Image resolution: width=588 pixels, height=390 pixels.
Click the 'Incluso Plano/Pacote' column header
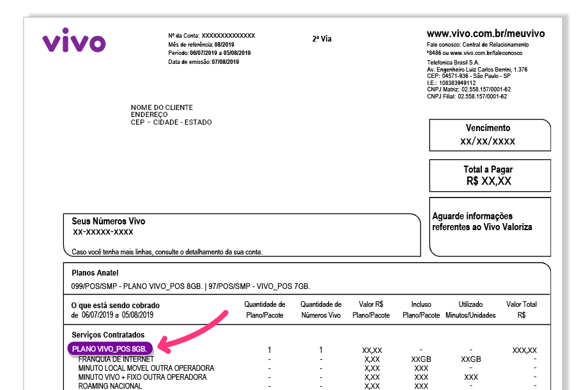[x=421, y=309]
